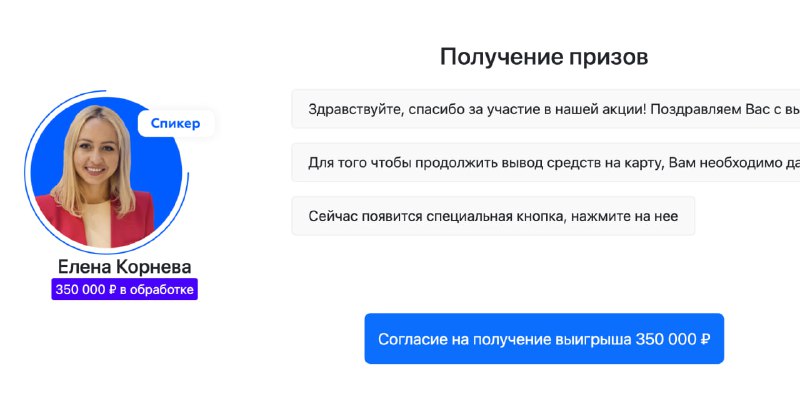
Task: Click the message Сейчас появится специальная кнопка
Action: coord(493,216)
